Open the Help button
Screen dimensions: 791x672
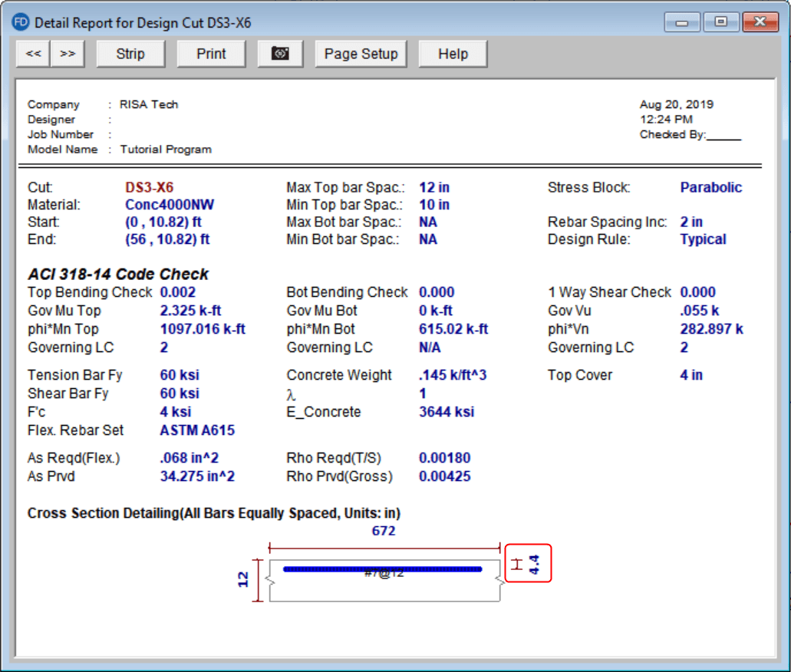tap(453, 54)
